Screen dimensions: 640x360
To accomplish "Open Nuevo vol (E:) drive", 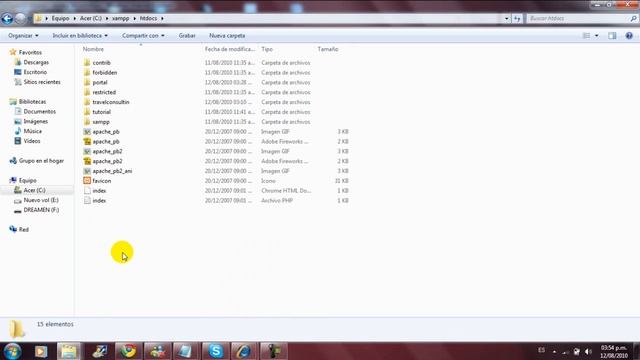I will (x=41, y=200).
